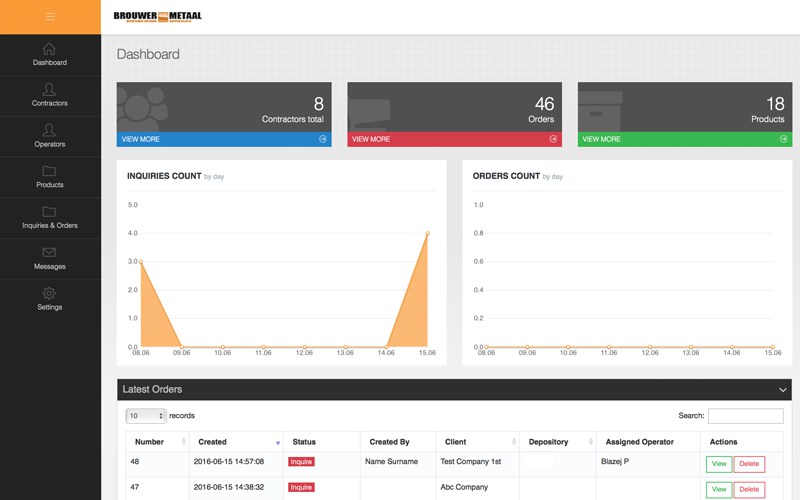Open the Operators sidebar icon
Viewport: 800px width, 500px height.
coord(50,131)
